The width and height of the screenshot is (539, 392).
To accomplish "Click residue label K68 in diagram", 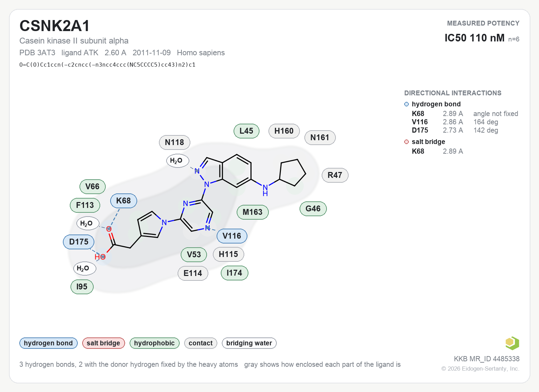I will [x=124, y=201].
